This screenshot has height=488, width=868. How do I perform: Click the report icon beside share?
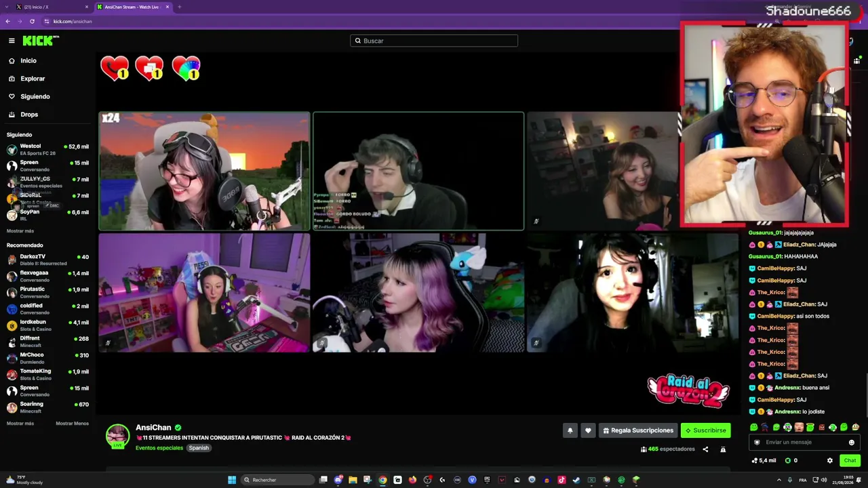(723, 449)
